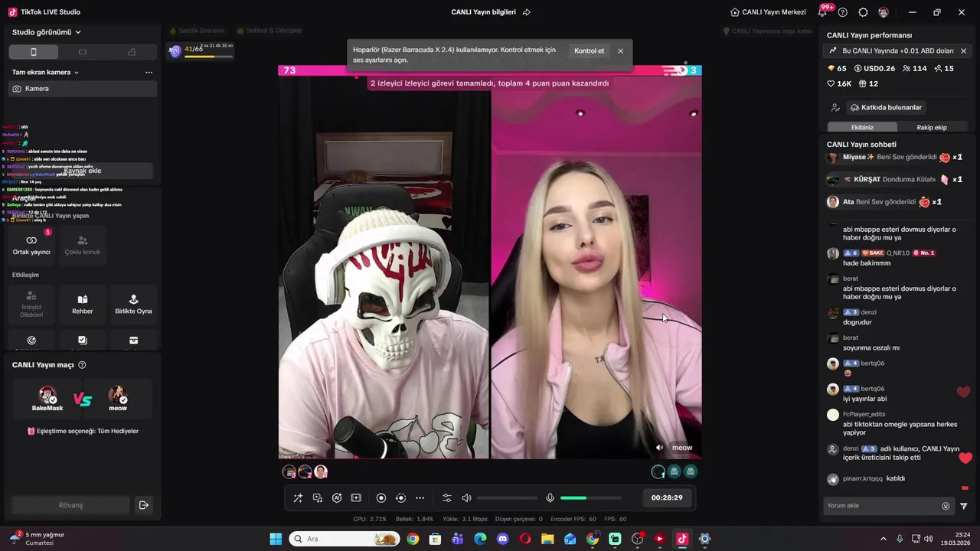Open the settings gear in title bar

coord(863,12)
